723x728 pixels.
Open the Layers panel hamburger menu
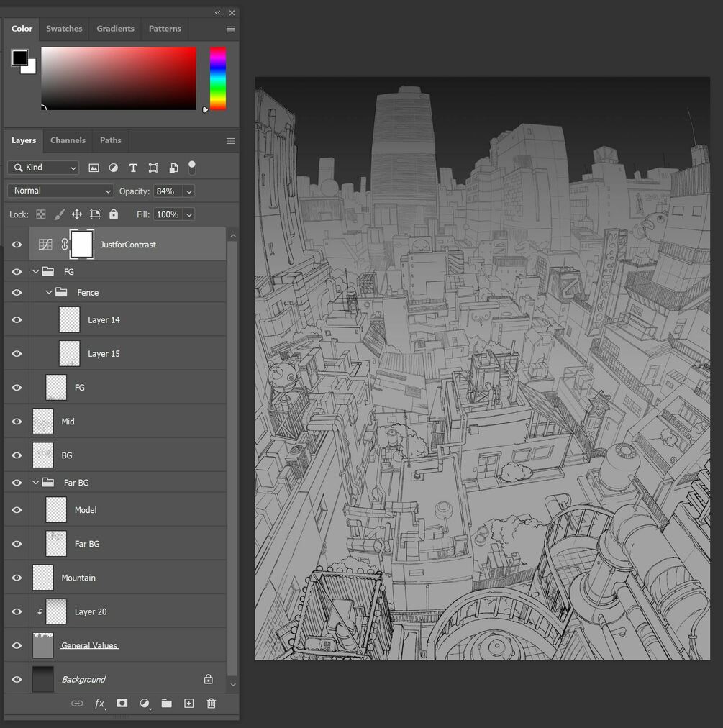[x=230, y=141]
